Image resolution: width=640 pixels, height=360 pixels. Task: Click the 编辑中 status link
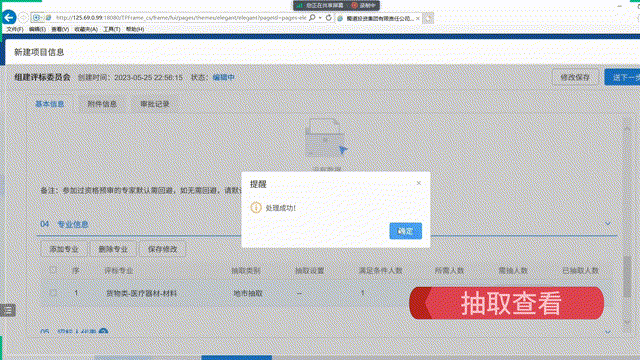click(224, 77)
